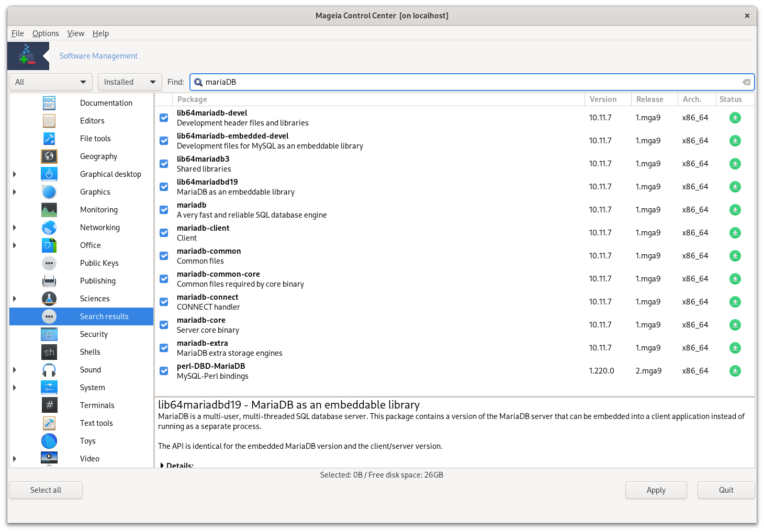Screen dimensions: 764x532
Task: Click the Select all button
Action: [46, 490]
